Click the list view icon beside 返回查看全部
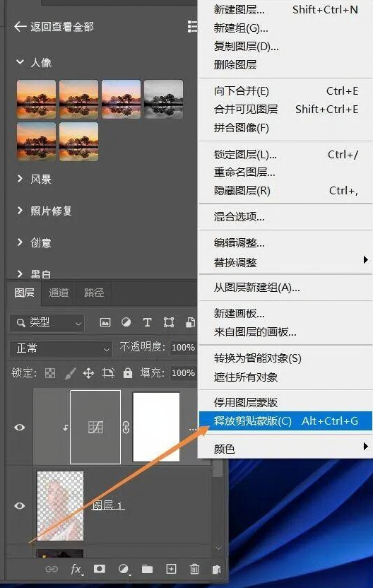Image resolution: width=373 pixels, height=588 pixels. pos(192,27)
